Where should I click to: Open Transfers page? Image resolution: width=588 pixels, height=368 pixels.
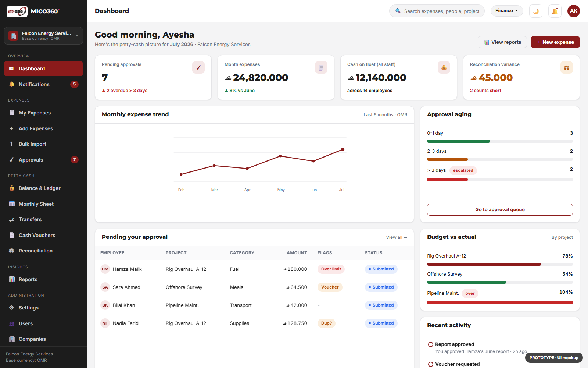point(43,219)
